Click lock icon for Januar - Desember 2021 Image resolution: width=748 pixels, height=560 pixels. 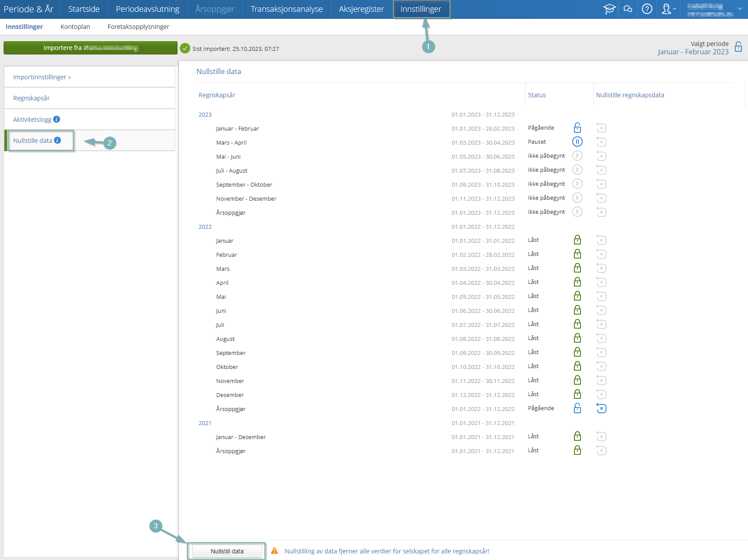click(x=577, y=436)
